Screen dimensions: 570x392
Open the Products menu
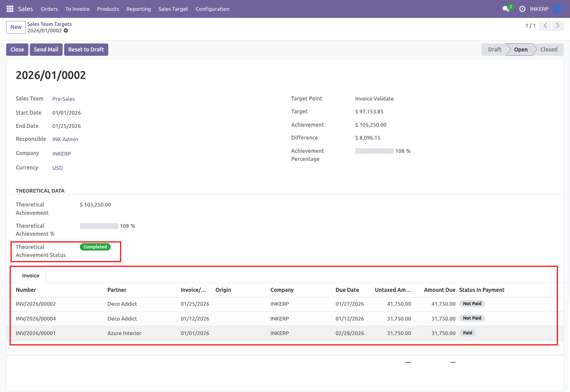tap(108, 9)
